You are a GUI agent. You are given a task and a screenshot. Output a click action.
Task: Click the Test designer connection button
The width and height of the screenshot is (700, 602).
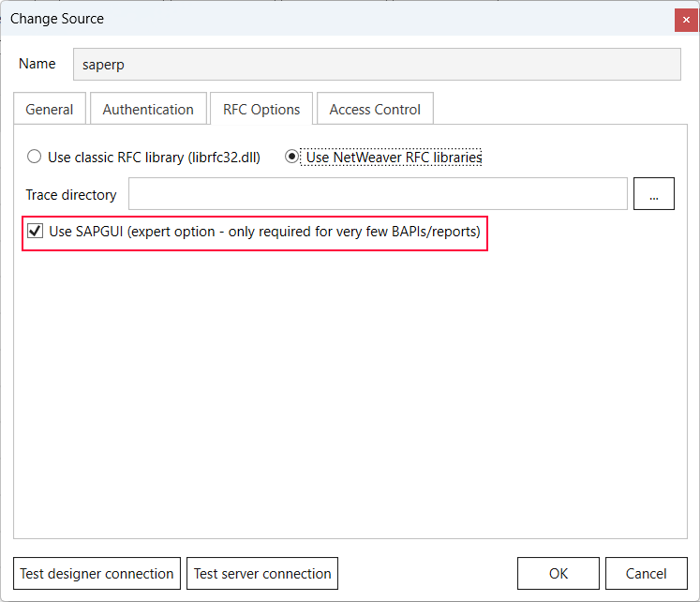97,573
